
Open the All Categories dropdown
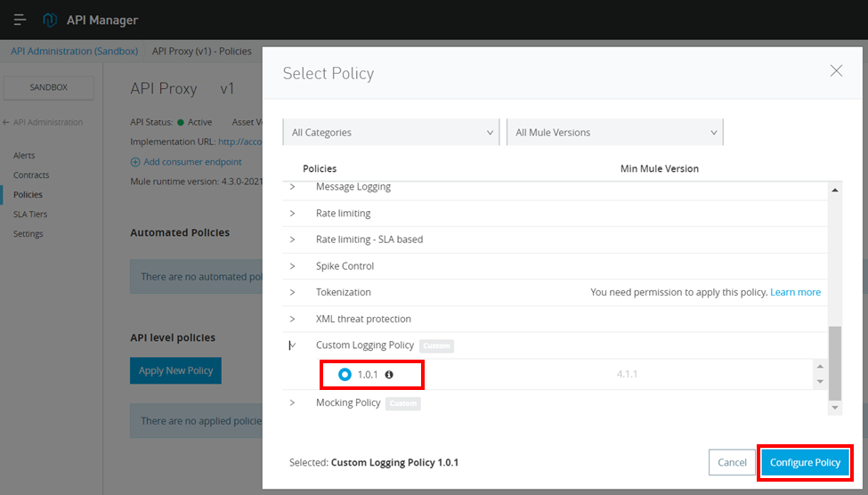click(x=391, y=133)
